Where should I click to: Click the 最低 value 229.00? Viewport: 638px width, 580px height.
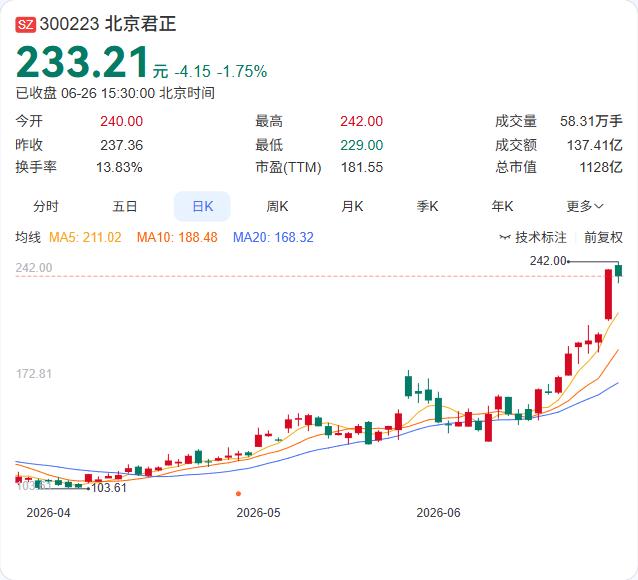pos(361,145)
